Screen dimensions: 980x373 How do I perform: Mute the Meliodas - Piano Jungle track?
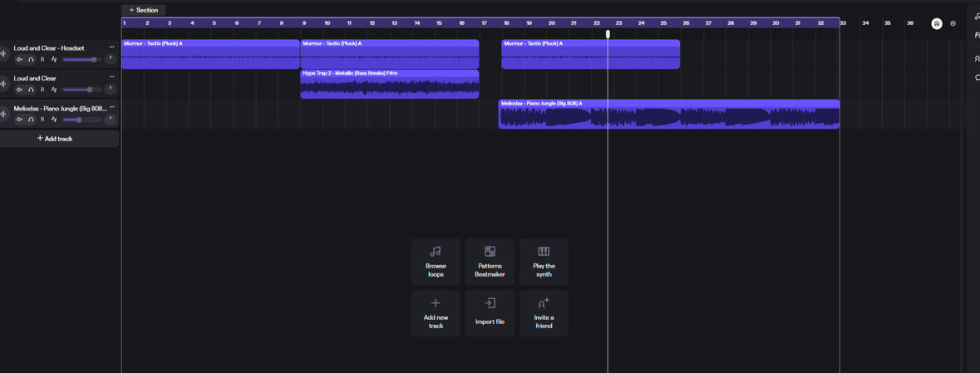(19, 120)
